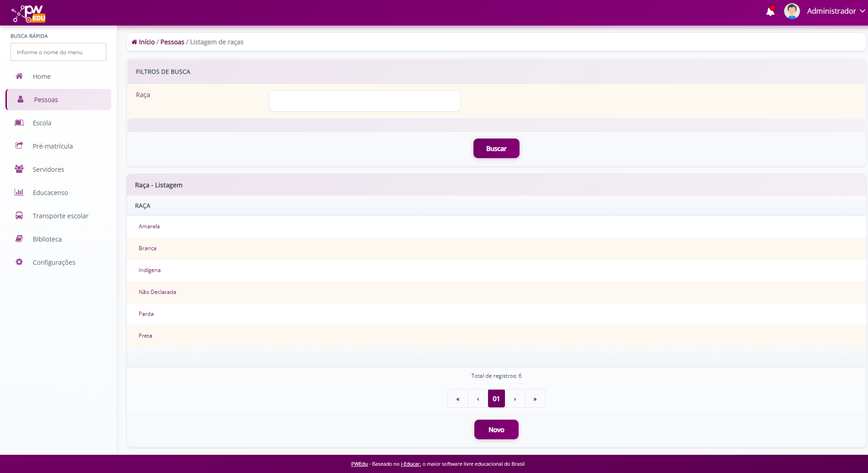
Task: Open the notifications bell
Action: [770, 11]
